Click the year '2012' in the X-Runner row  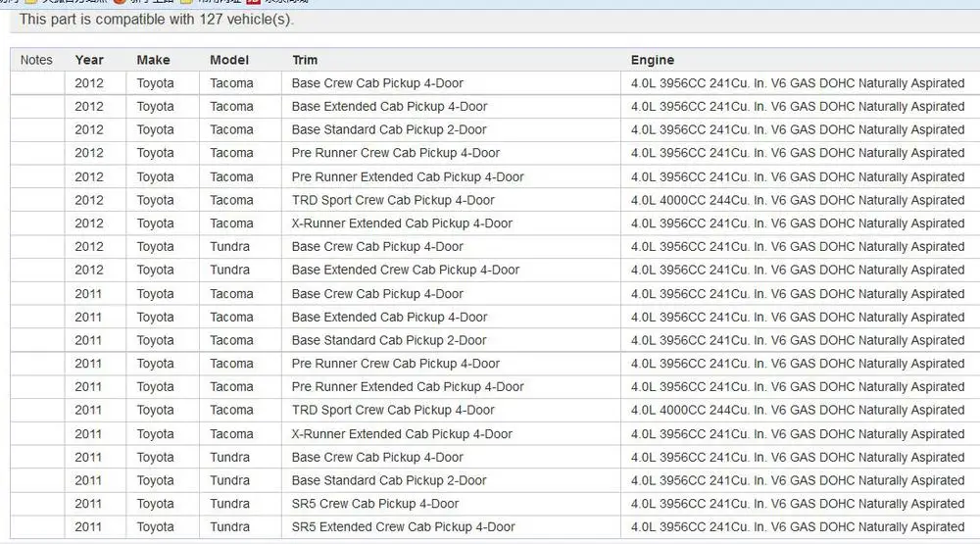89,223
